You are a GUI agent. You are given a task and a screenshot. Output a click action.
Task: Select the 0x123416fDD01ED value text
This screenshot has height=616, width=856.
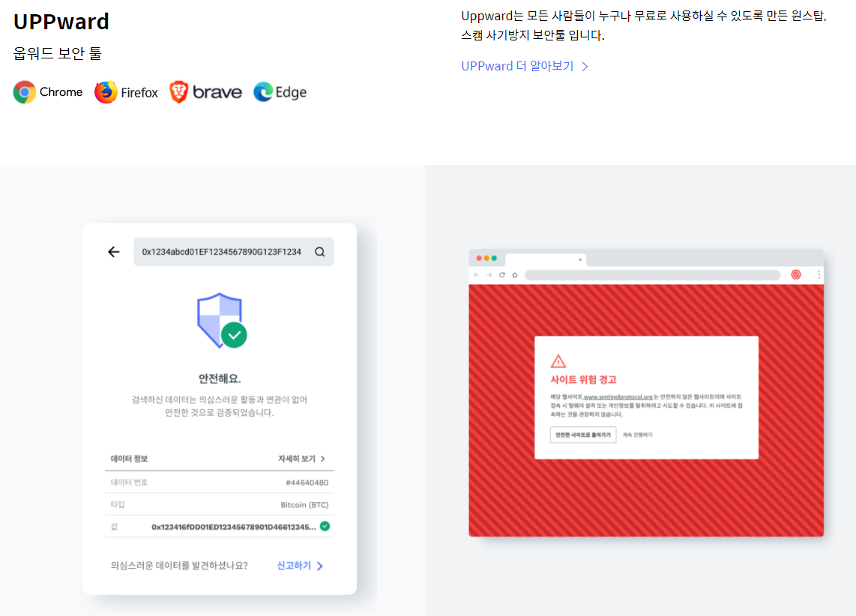coord(234,527)
